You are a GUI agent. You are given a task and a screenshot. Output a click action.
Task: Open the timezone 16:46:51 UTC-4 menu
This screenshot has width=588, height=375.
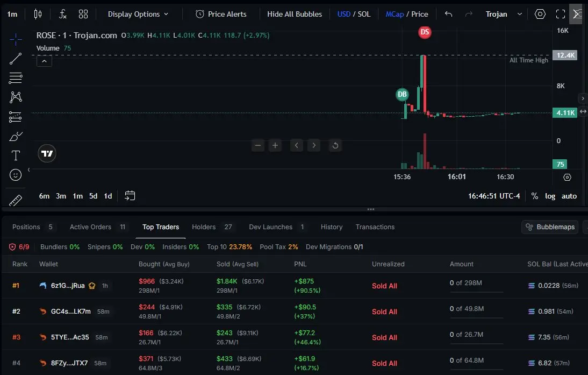pyautogui.click(x=494, y=196)
